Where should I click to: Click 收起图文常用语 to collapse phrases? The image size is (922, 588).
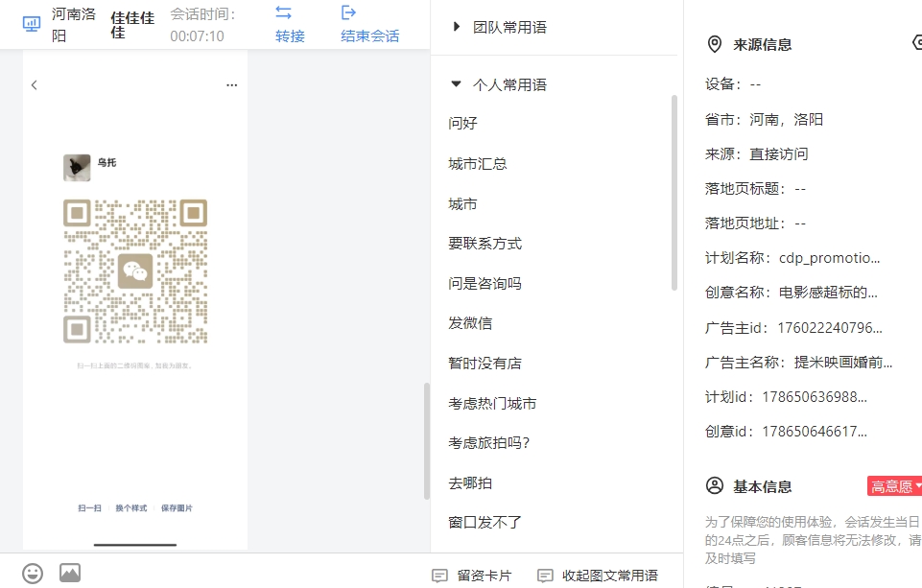[598, 576]
